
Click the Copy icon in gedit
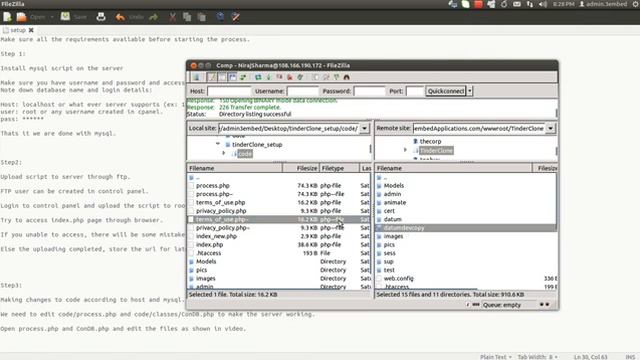[x=187, y=17]
